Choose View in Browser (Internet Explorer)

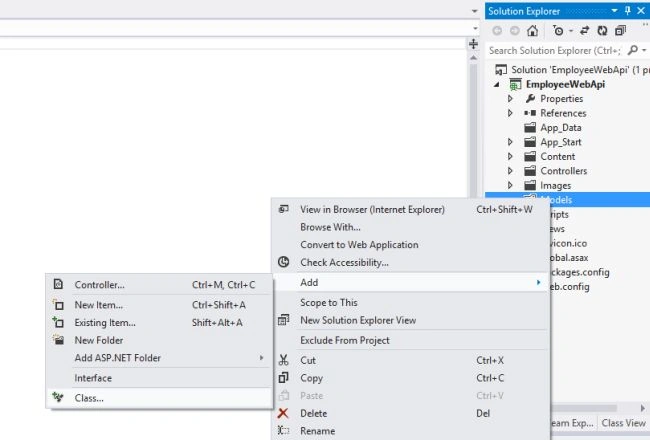tap(410, 209)
